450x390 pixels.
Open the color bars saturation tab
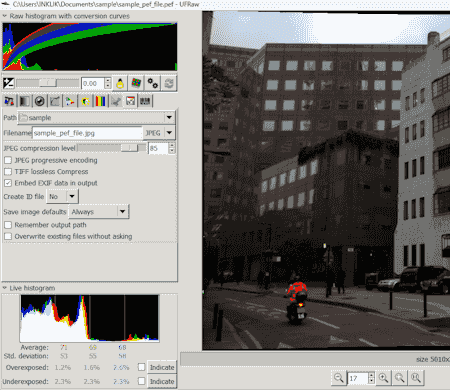coord(100,101)
